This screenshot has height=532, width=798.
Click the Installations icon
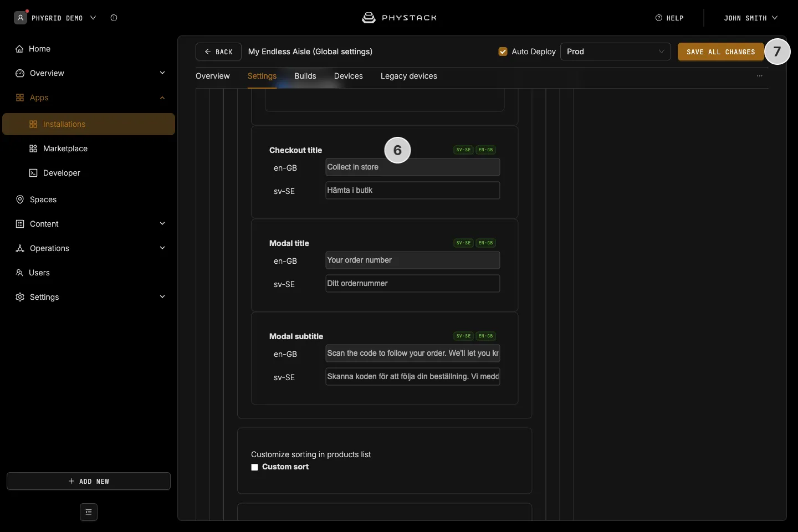pyautogui.click(x=33, y=124)
